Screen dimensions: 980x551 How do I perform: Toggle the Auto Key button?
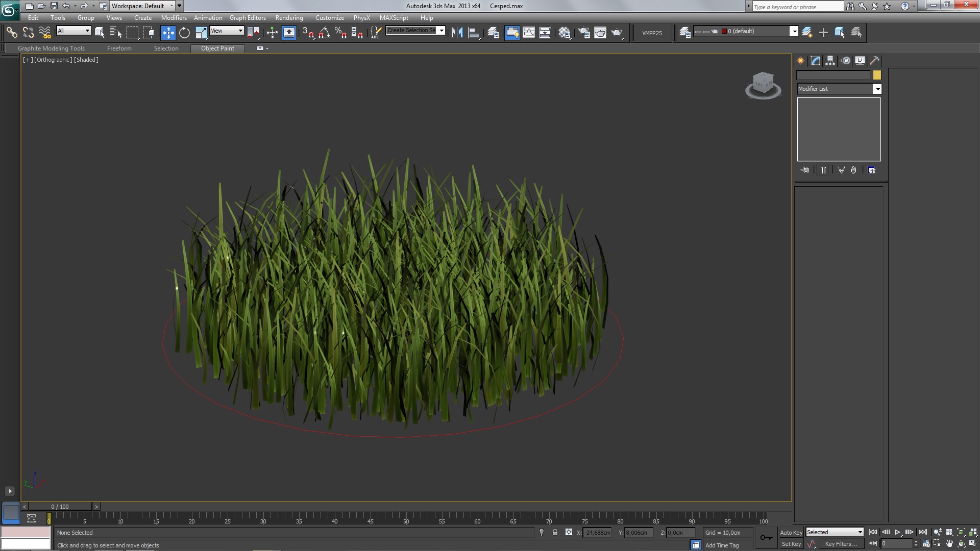tap(791, 532)
